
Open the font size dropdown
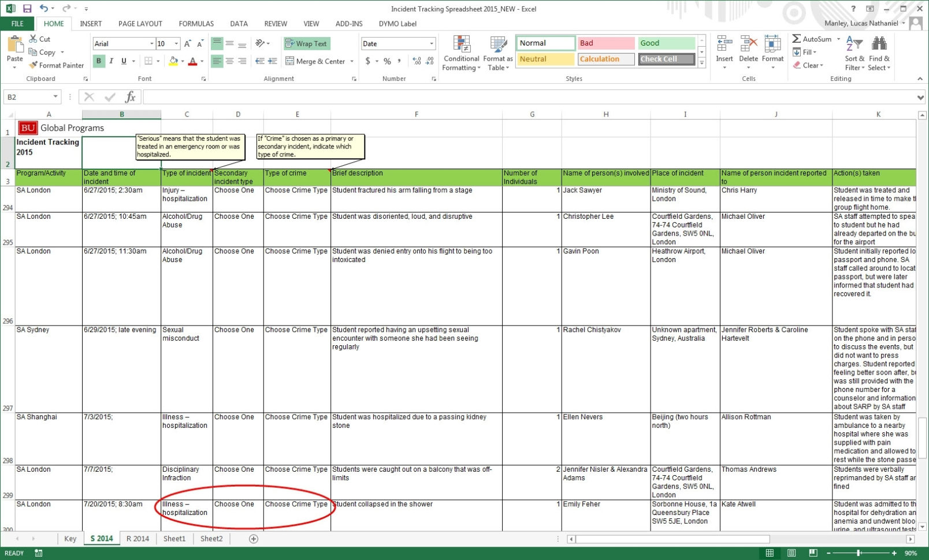[x=176, y=43]
